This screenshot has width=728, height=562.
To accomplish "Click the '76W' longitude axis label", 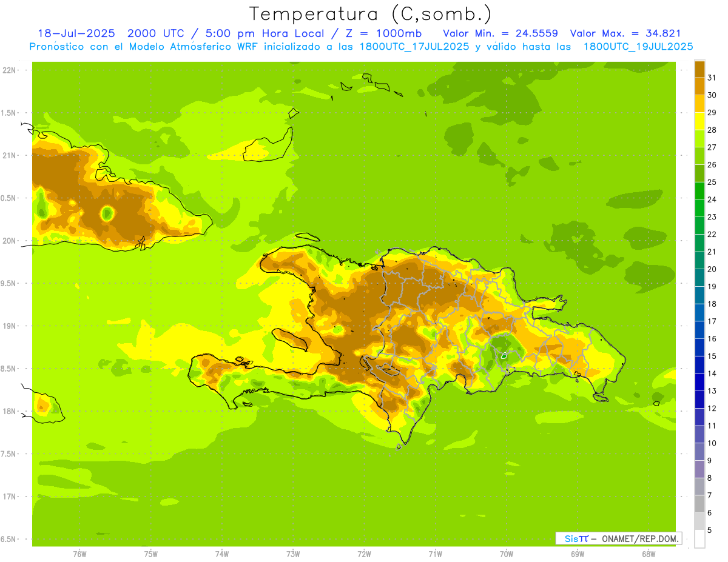I will pyautogui.click(x=79, y=554).
